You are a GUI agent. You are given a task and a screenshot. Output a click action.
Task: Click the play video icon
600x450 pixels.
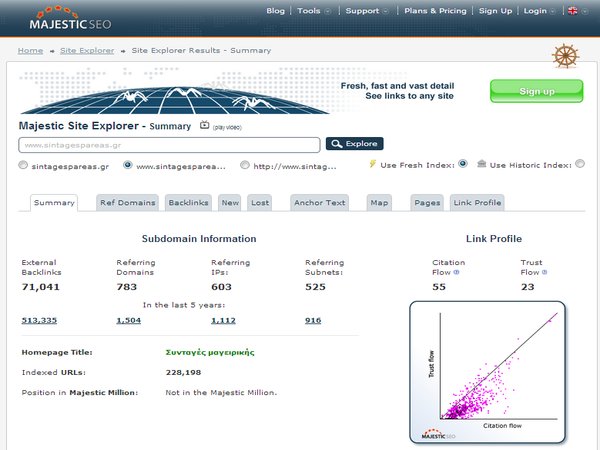pyautogui.click(x=205, y=126)
